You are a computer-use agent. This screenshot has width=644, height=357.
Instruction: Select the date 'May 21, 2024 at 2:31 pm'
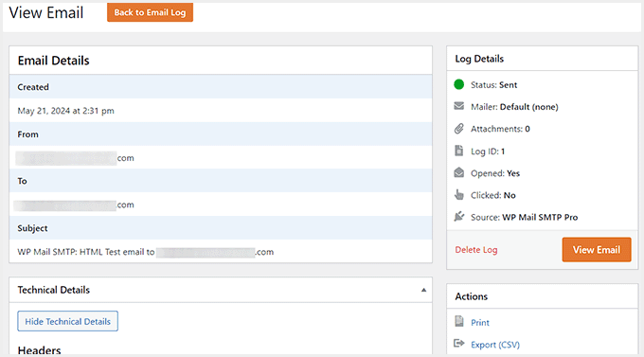pos(65,111)
